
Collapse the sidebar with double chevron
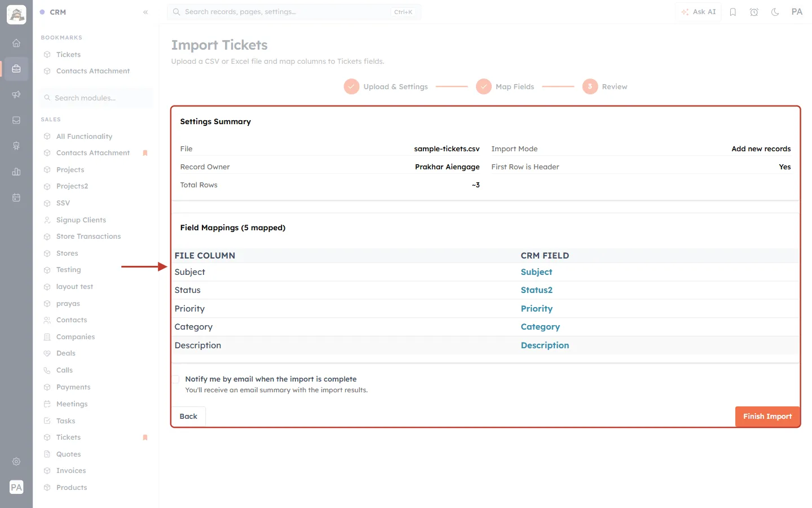click(145, 12)
